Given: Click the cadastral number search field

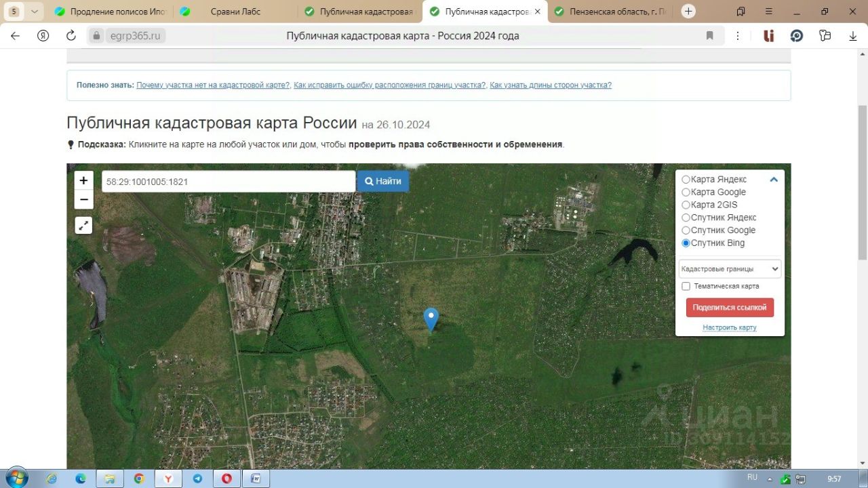Looking at the screenshot, I should [x=229, y=182].
